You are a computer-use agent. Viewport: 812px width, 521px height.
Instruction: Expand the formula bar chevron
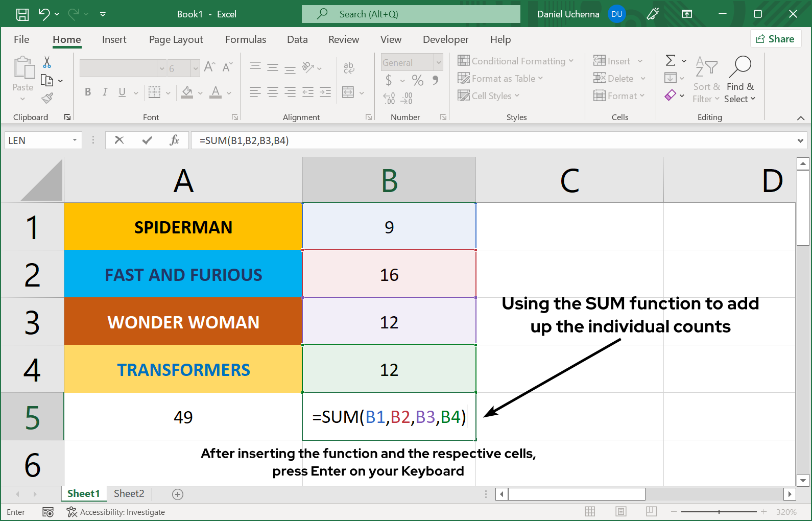point(800,140)
